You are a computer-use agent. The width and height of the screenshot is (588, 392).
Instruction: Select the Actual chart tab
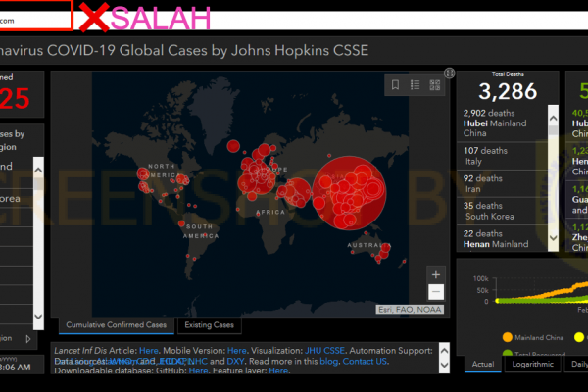tap(483, 364)
